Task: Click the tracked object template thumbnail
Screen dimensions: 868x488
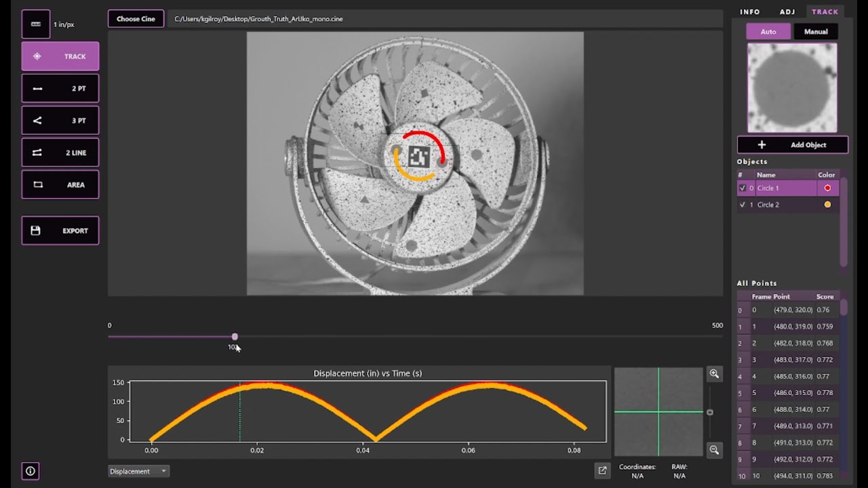Action: click(792, 88)
